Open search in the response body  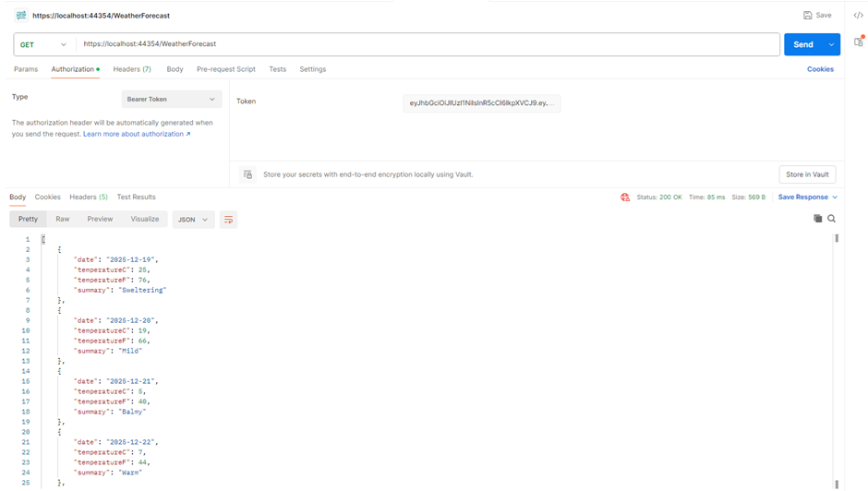point(832,219)
